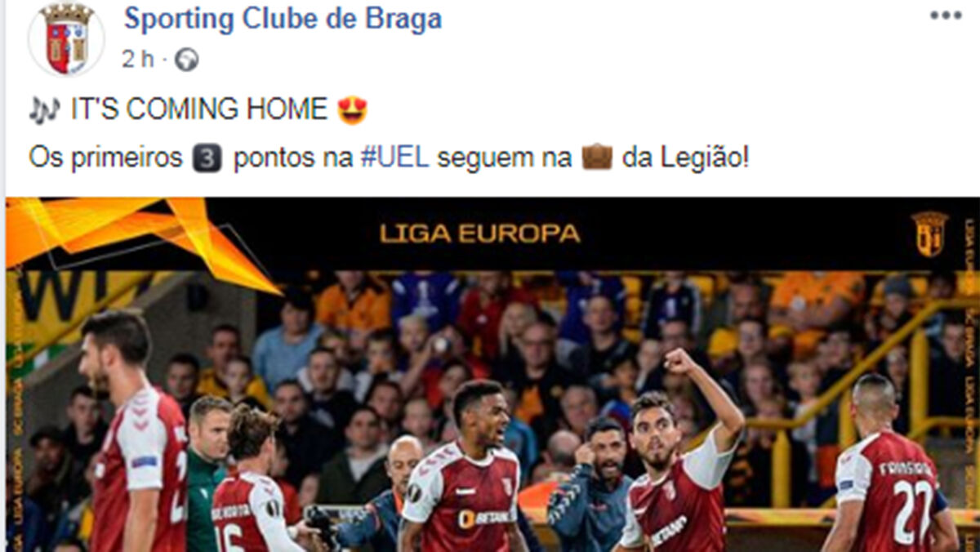Click the LIGA EUROPA heading in the image banner
980x552 pixels.
point(480,234)
